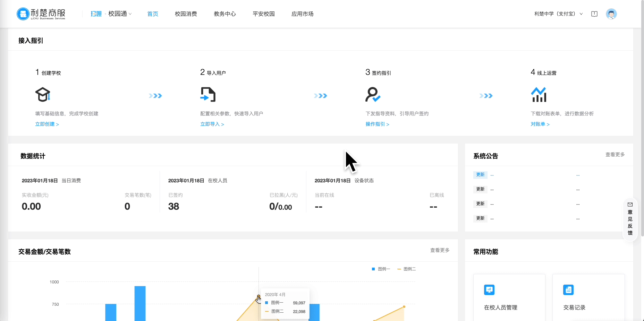Click the 立即创建 link

pos(47,124)
